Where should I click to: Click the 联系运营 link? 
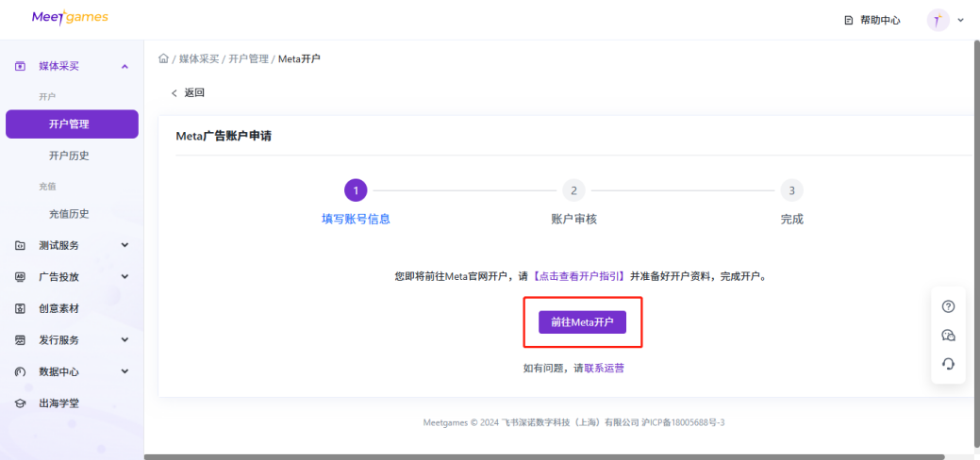click(x=604, y=369)
